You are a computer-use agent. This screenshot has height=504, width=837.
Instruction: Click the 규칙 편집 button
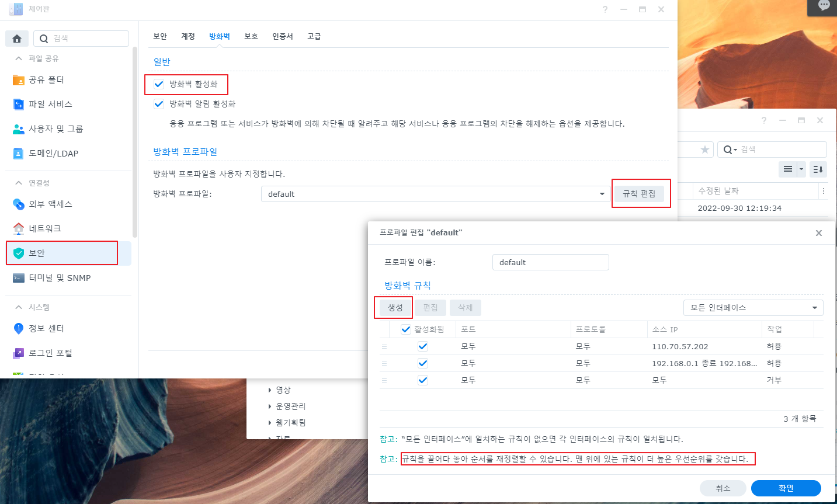pos(639,194)
